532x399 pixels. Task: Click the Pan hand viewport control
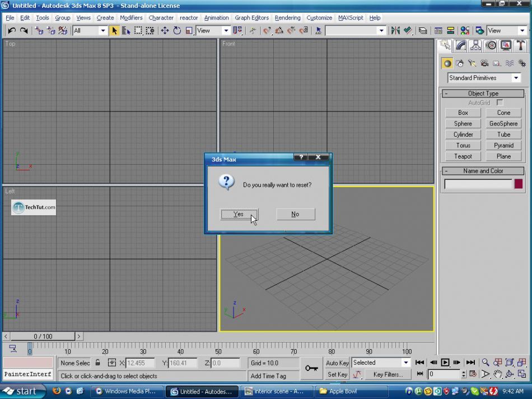coord(498,374)
